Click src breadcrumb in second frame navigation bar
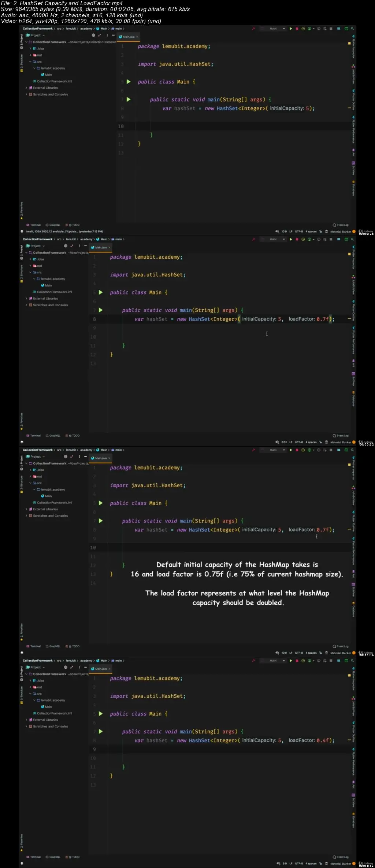The image size is (375, 868). tap(59, 239)
